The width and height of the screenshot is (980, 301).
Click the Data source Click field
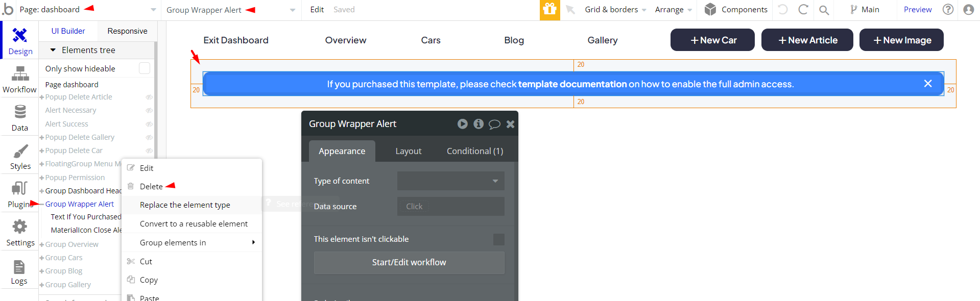click(x=451, y=206)
